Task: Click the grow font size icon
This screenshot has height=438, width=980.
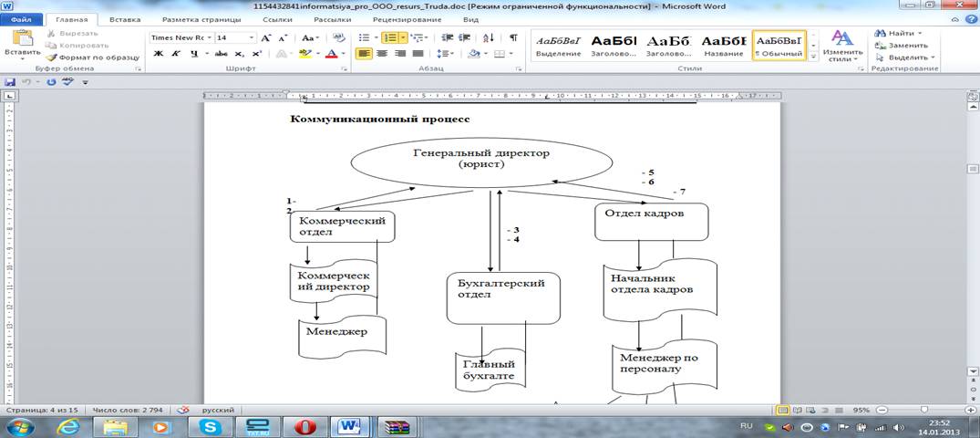Action: click(x=266, y=37)
